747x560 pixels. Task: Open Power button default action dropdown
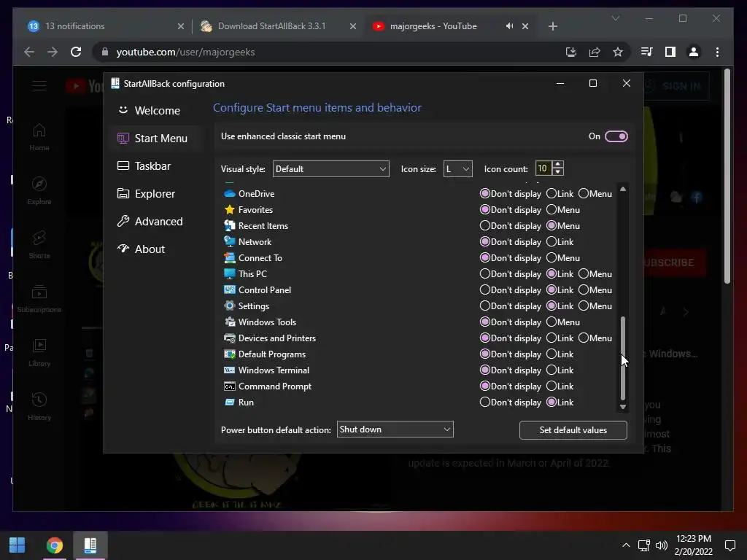click(x=395, y=429)
